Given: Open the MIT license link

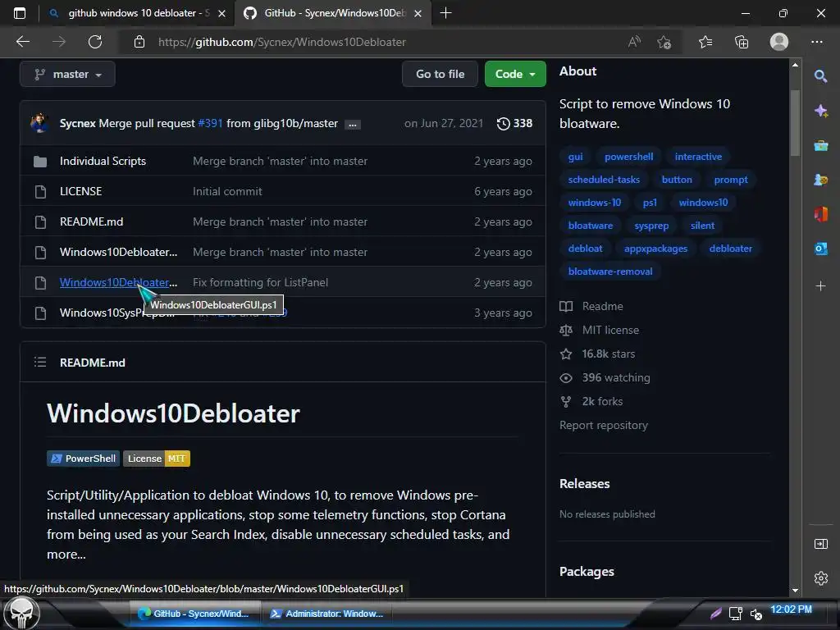Looking at the screenshot, I should click(600, 330).
